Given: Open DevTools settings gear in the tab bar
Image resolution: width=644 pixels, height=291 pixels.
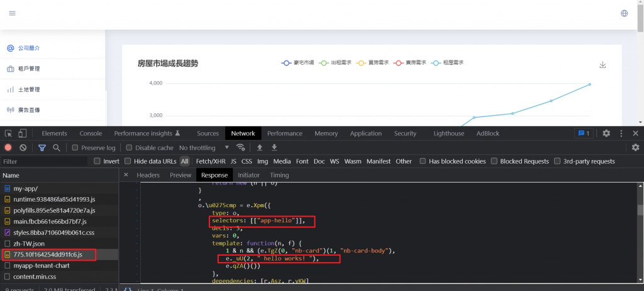Looking at the screenshot, I should 606,134.
